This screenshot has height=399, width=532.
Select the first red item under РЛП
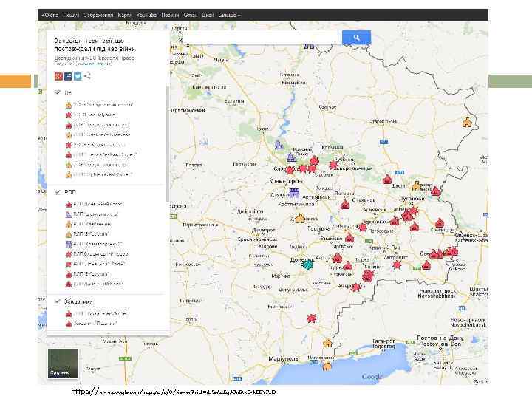(93, 204)
